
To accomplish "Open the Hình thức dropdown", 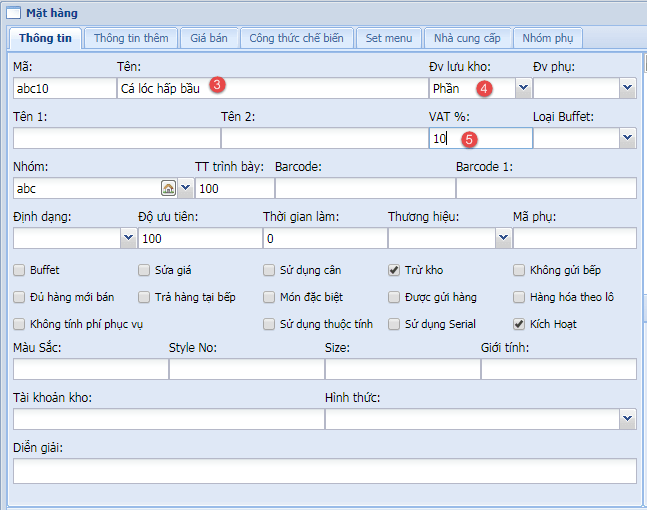I will pyautogui.click(x=628, y=419).
